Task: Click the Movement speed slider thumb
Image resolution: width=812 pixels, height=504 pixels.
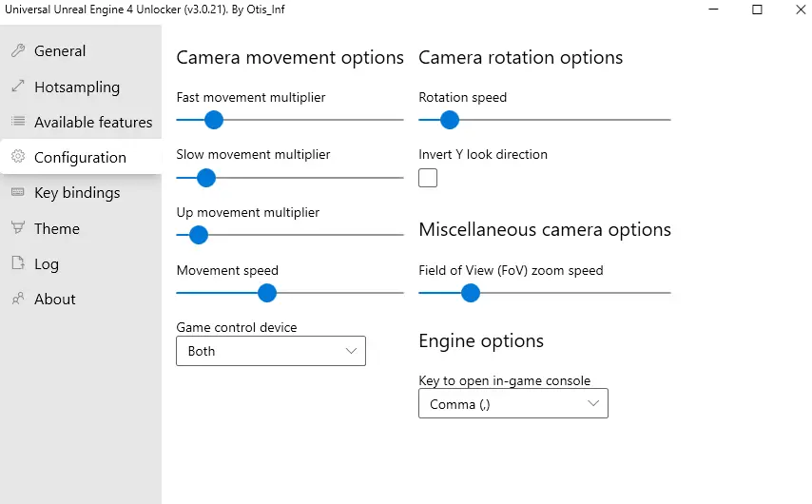Action: [x=267, y=293]
